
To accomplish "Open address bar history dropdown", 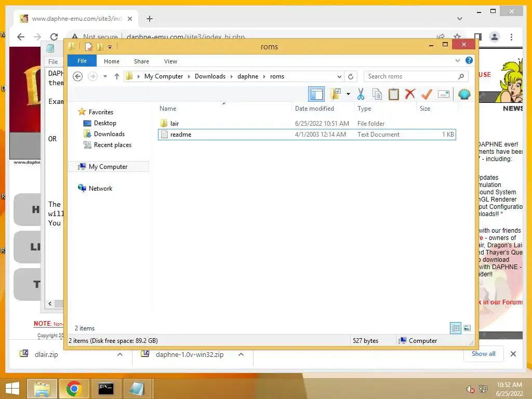I will 339,77.
